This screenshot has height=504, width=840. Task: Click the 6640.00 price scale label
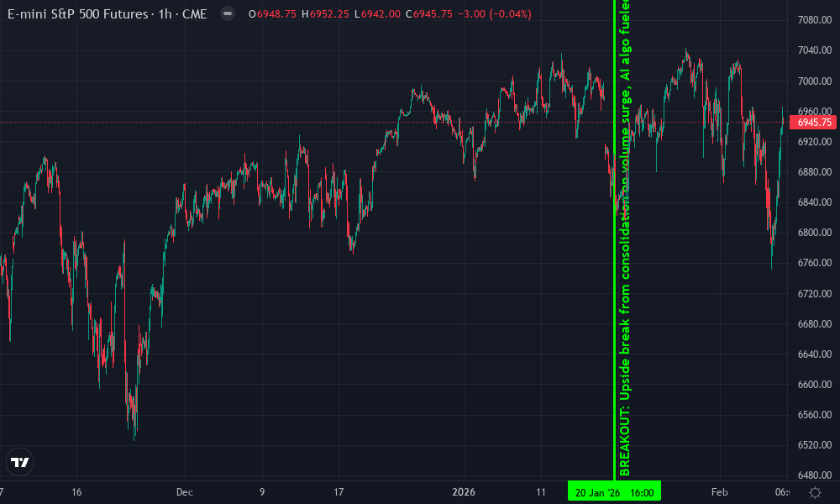pyautogui.click(x=814, y=354)
